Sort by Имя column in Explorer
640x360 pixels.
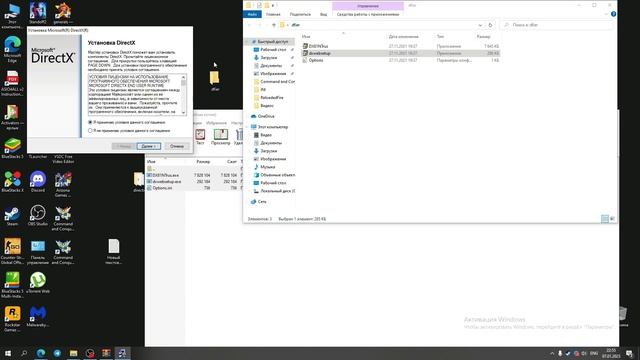[306, 37]
